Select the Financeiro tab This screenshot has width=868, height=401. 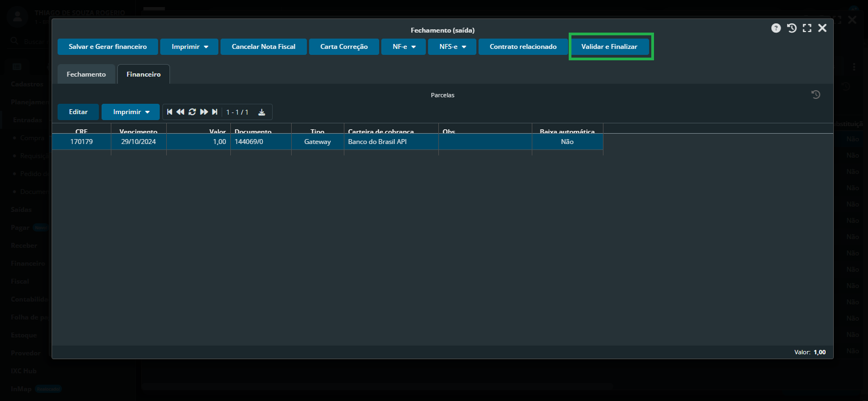(x=143, y=74)
